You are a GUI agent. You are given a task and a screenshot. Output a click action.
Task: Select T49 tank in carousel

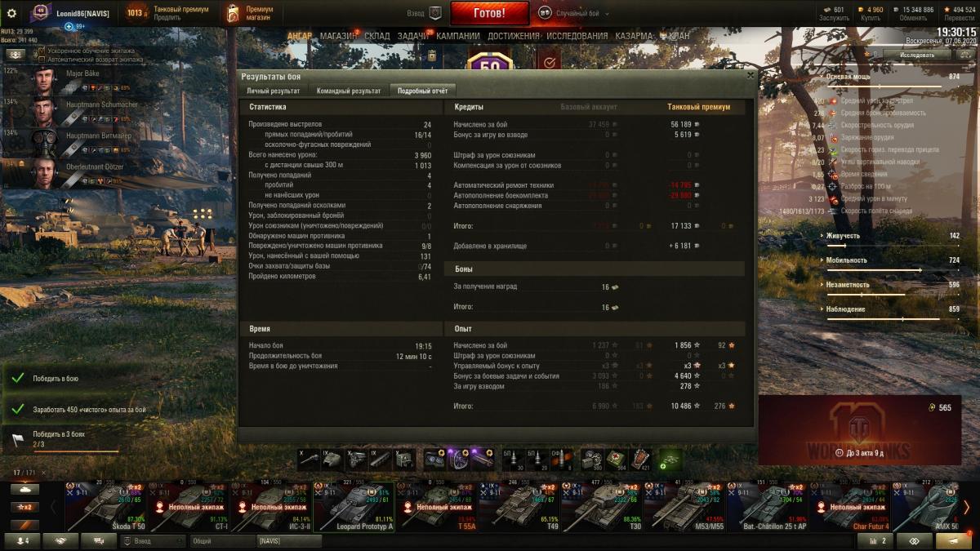pos(519,506)
